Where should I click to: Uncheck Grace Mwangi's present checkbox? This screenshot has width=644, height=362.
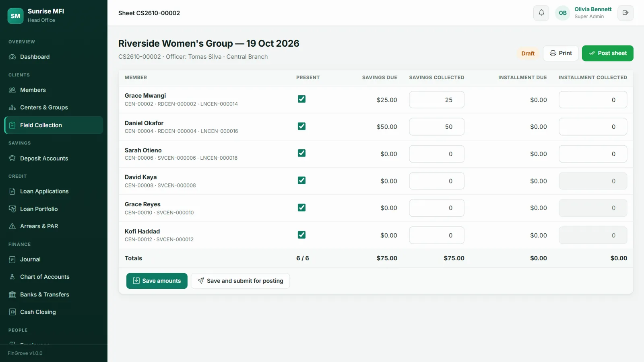(301, 99)
